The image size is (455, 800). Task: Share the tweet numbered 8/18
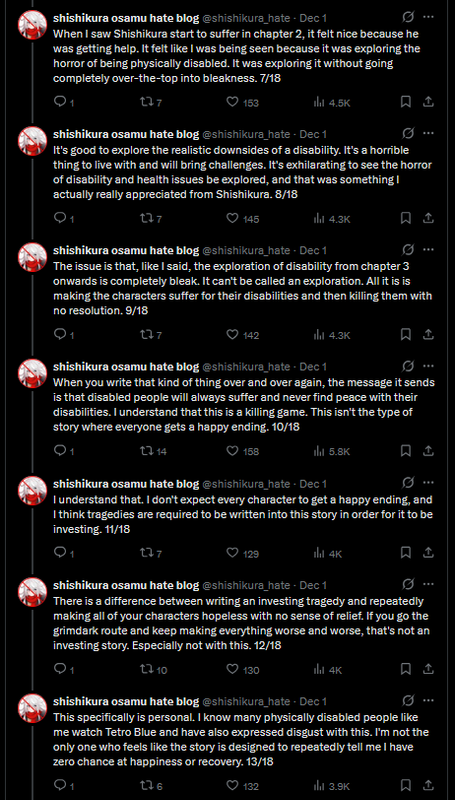click(x=429, y=219)
